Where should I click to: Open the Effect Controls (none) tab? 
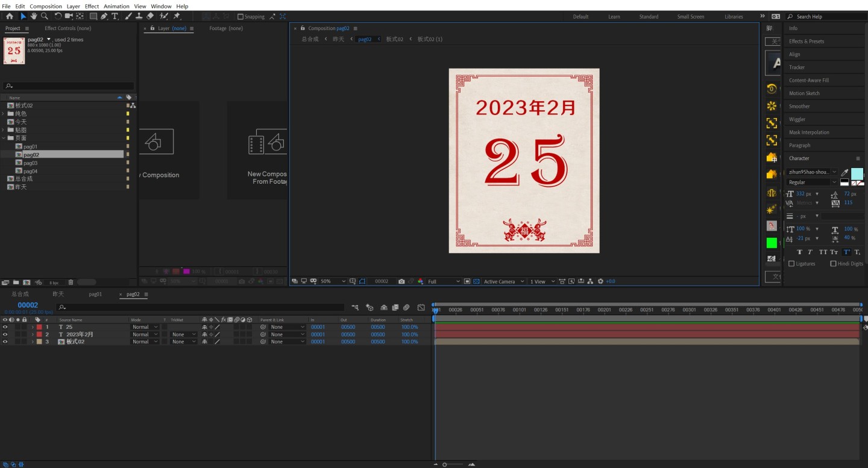[68, 28]
